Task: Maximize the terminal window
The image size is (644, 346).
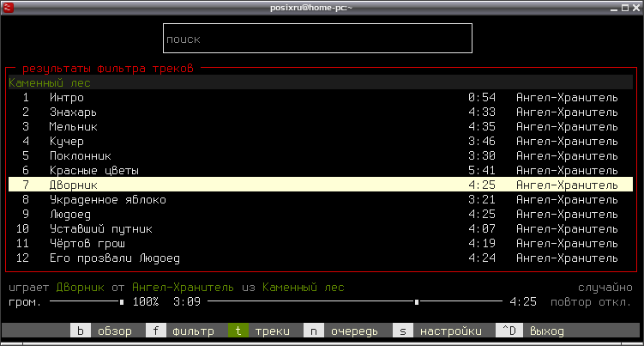Action: [625, 8]
